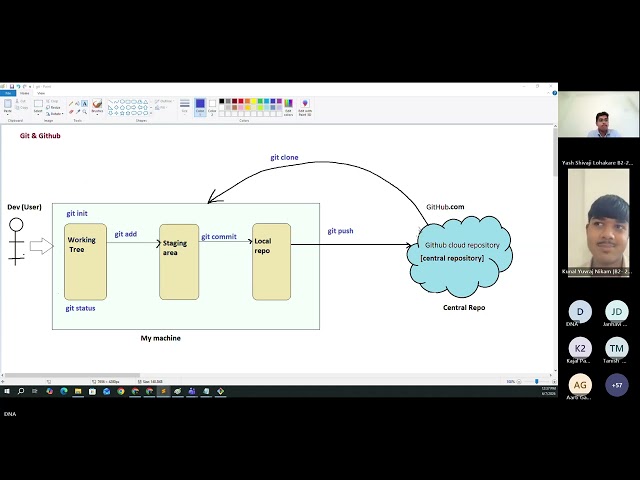Screen dimensions: 640x480
Task: Select the Text tool in Paint
Action: coord(84,104)
